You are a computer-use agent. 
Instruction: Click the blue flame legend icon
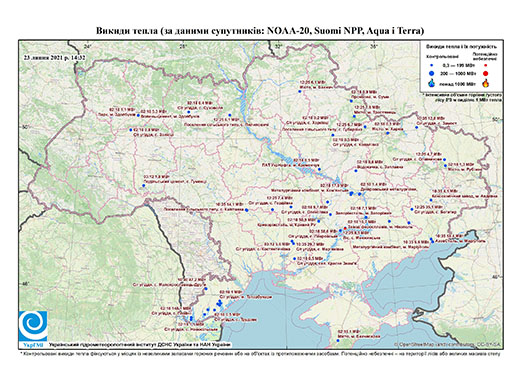pos(432,83)
